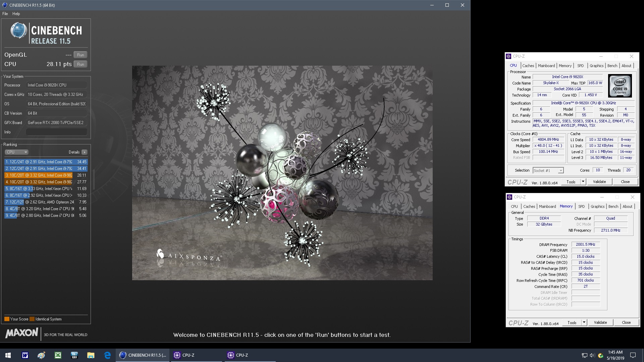
Task: Switch to Mainboard tab in lower CPU-Z
Action: 547,206
